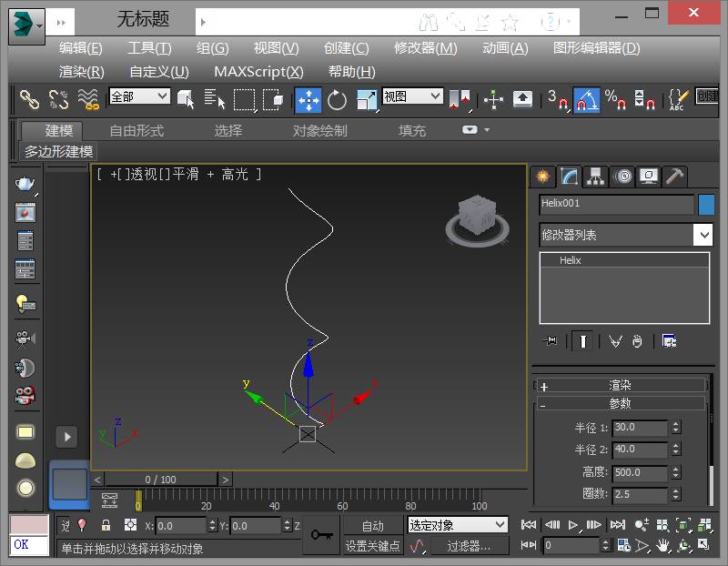The width and height of the screenshot is (728, 566).
Task: Click the 过滤器... button
Action: [469, 546]
